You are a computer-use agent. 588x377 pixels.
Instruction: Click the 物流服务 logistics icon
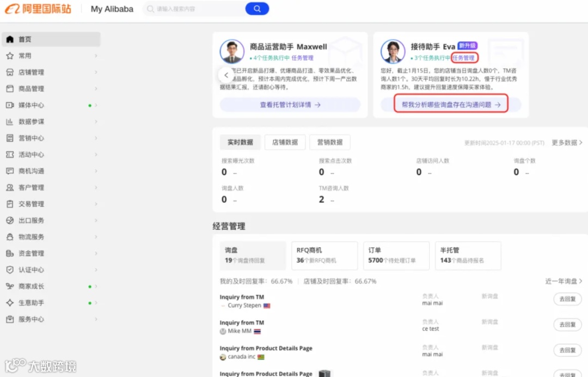[x=10, y=237]
